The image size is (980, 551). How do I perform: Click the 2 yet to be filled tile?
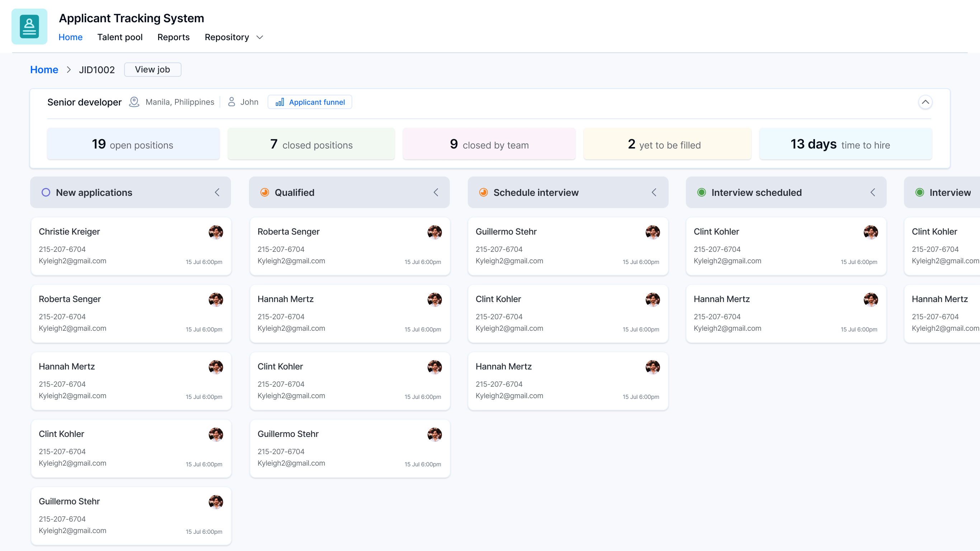pyautogui.click(x=667, y=144)
